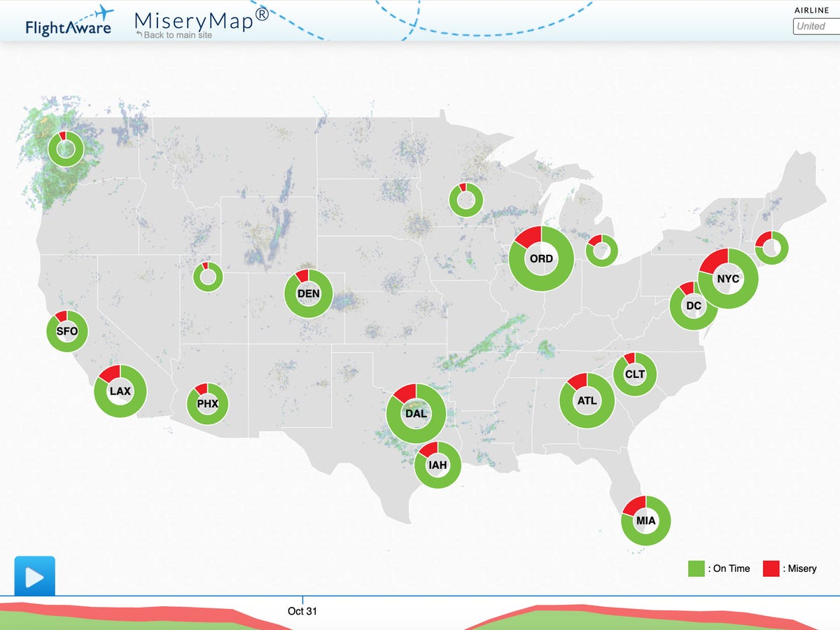Select the NYC airport donut chart
Screen dimensions: 840x630
[728, 279]
